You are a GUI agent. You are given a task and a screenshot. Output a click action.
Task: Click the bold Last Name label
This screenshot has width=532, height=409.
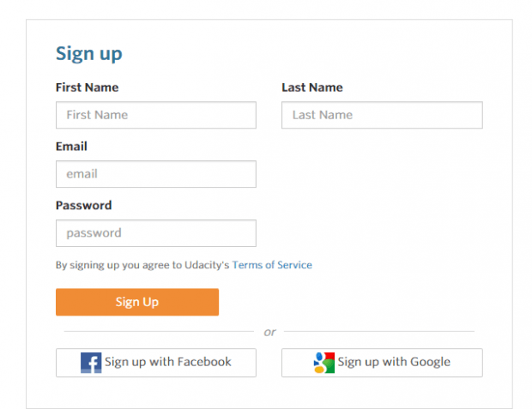pos(312,87)
